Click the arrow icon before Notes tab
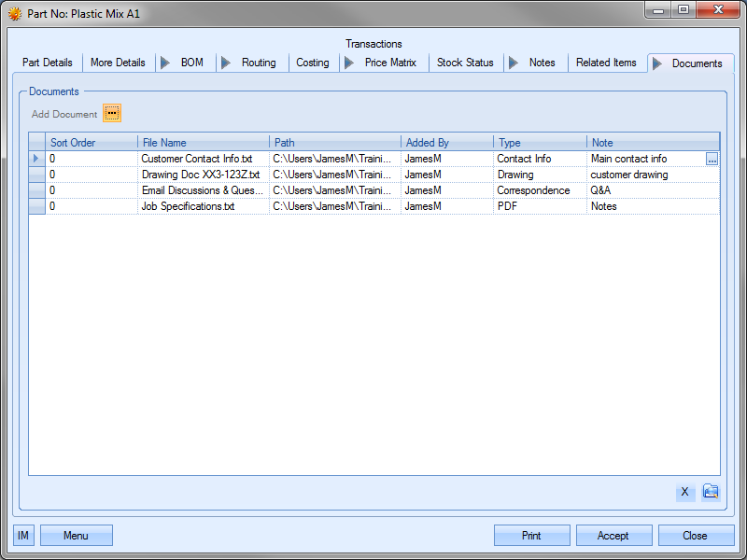 pyautogui.click(x=514, y=63)
